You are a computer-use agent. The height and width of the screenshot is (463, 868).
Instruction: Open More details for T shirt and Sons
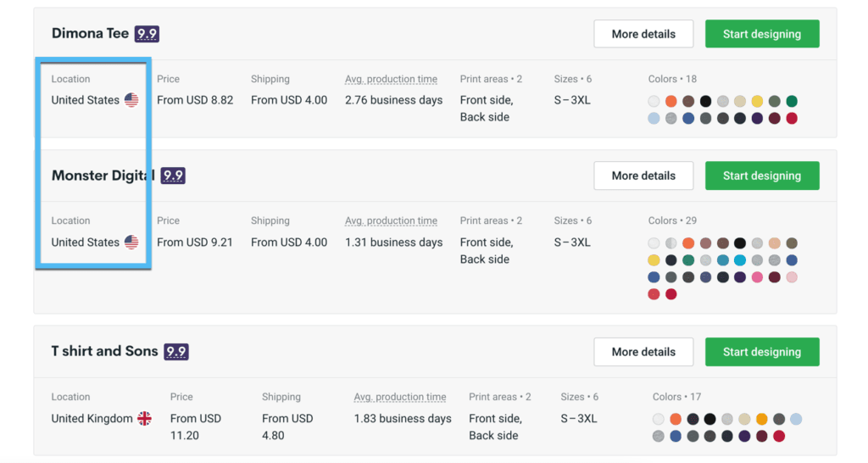(x=643, y=352)
